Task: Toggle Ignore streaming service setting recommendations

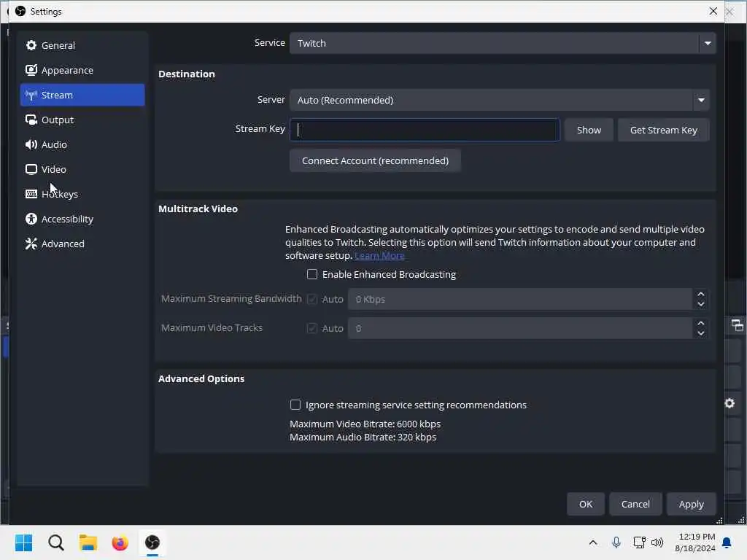Action: [x=295, y=405]
